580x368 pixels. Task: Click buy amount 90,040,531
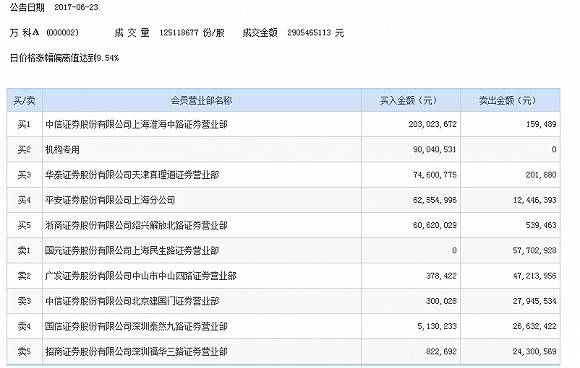(435, 150)
